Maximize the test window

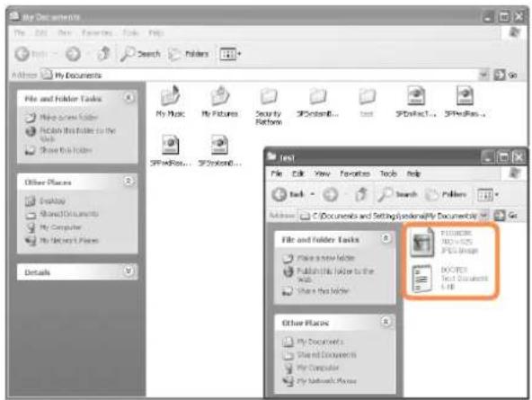[503, 157]
